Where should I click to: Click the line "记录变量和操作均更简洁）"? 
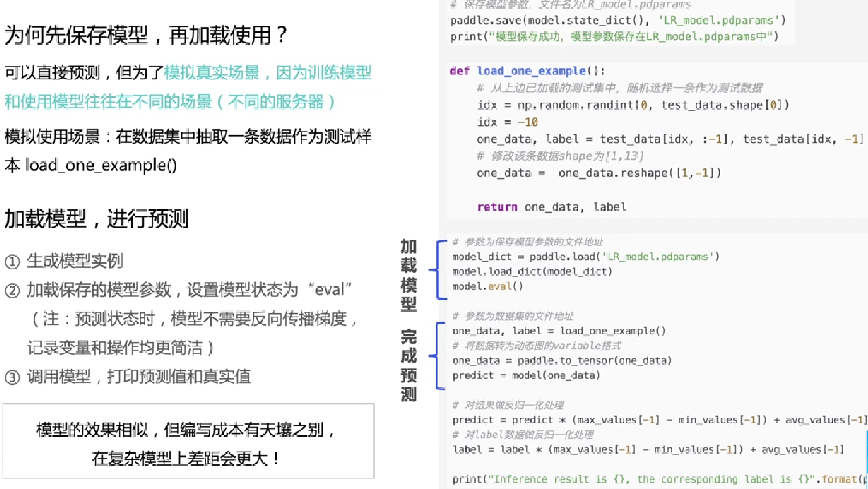tap(121, 348)
